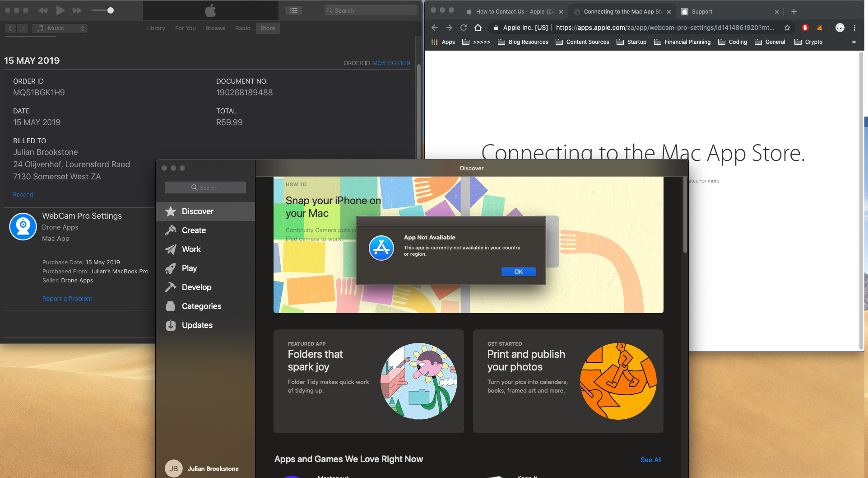
Task: Click Chrome forward arrow
Action: point(449,28)
